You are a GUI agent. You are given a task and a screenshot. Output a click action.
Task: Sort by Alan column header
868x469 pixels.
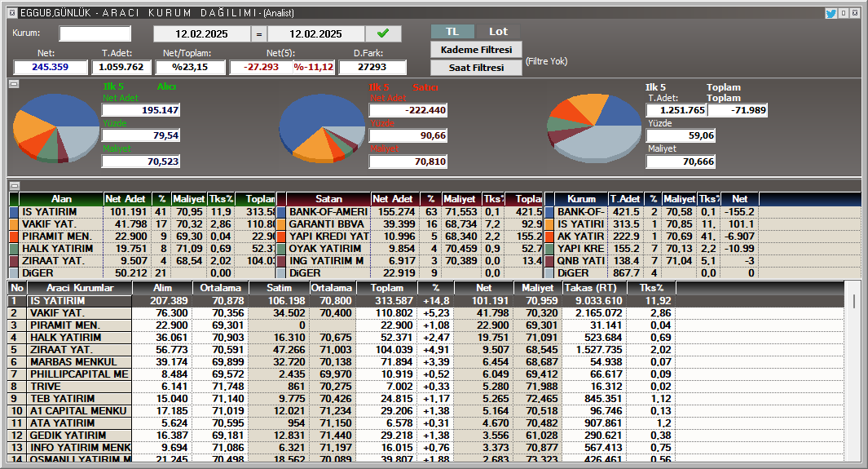click(x=61, y=199)
